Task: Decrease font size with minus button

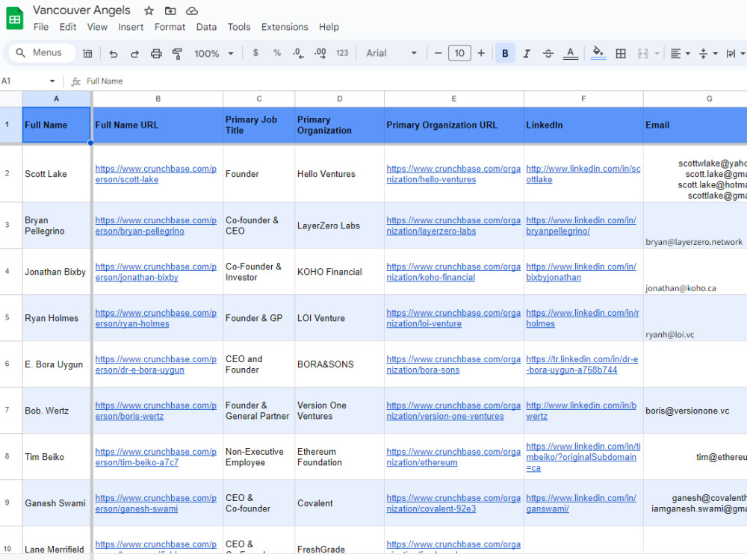Action: coord(438,53)
